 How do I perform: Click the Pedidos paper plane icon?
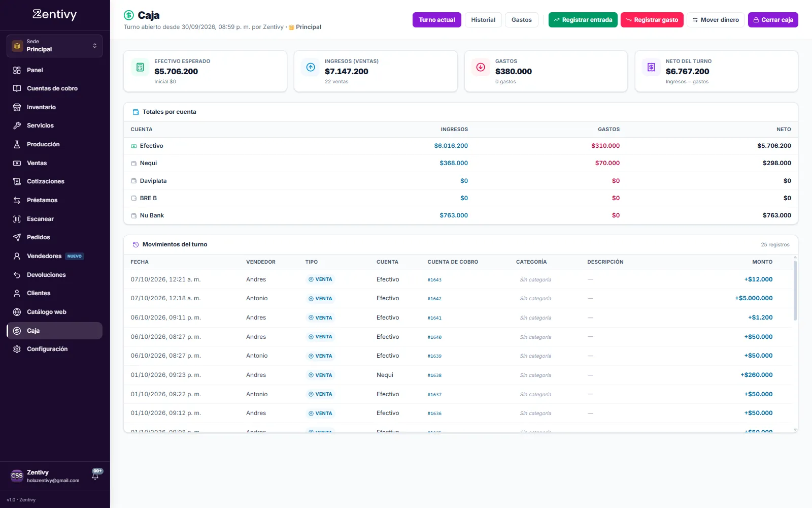17,237
